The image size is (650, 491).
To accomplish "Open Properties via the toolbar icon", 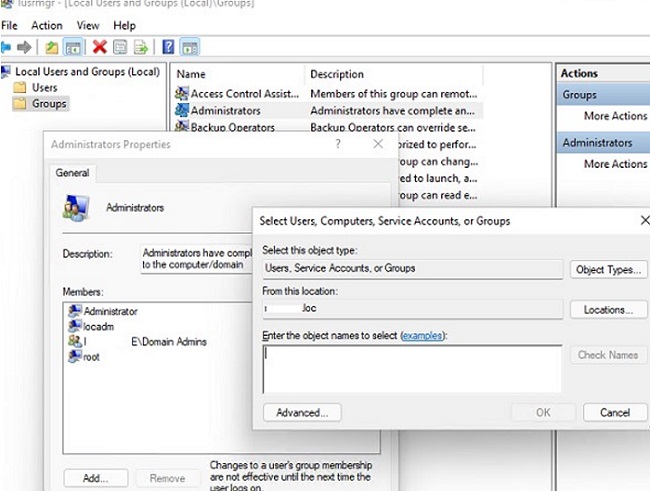I will click(120, 47).
